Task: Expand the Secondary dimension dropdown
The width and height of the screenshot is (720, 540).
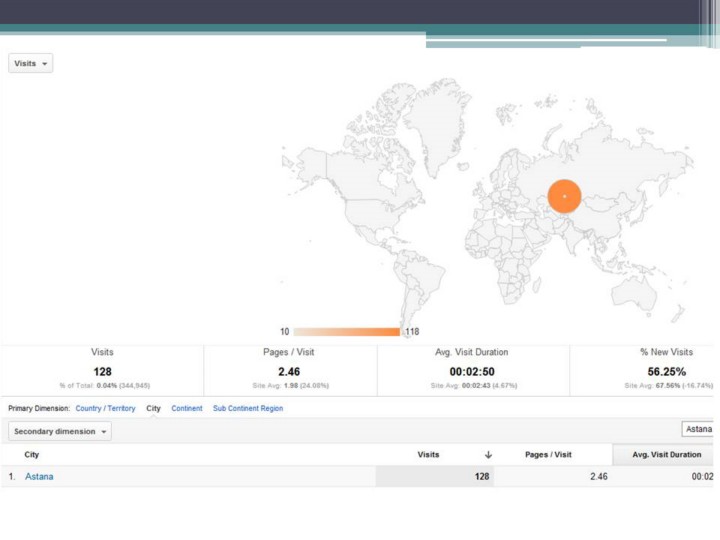Action: (x=60, y=432)
